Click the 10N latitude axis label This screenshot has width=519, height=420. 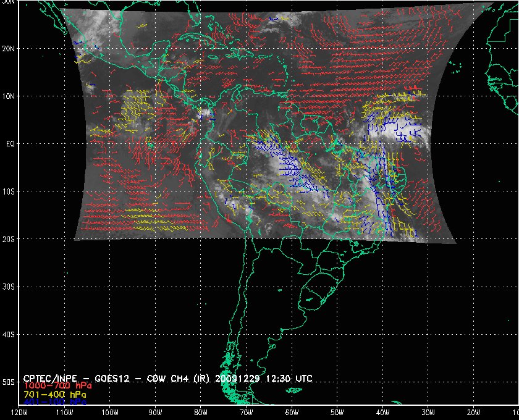coord(8,96)
